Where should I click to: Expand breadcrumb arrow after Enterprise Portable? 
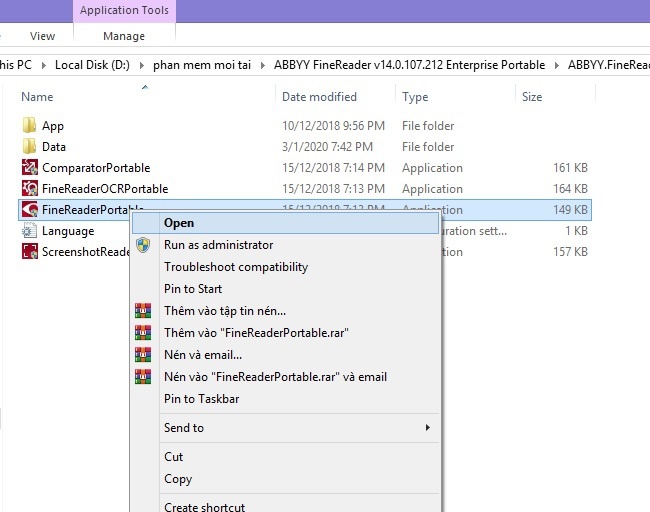coord(556,65)
